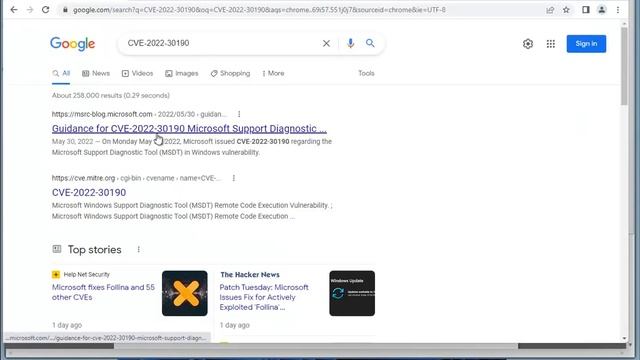The height and width of the screenshot is (360, 640).
Task: Start voice search with microphone icon
Action: (350, 43)
